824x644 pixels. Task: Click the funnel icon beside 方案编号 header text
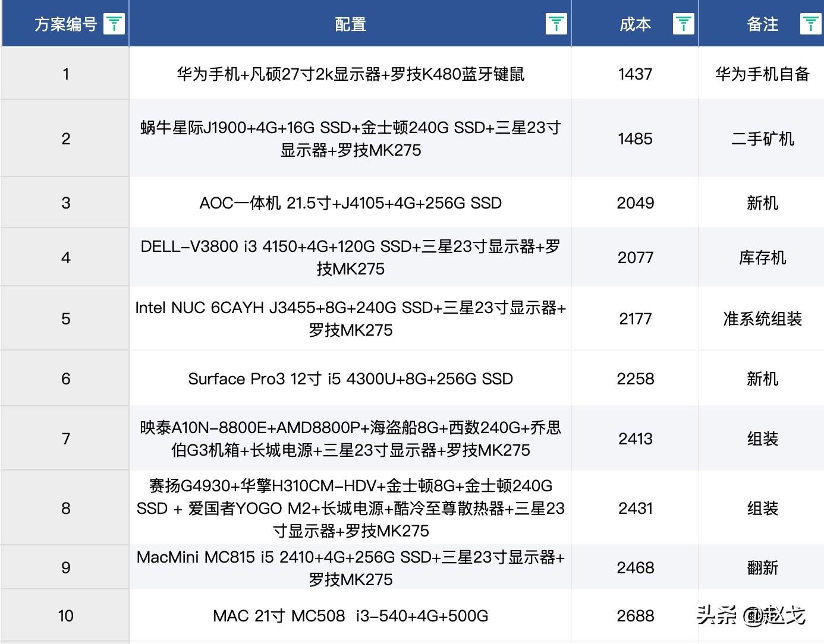(114, 23)
